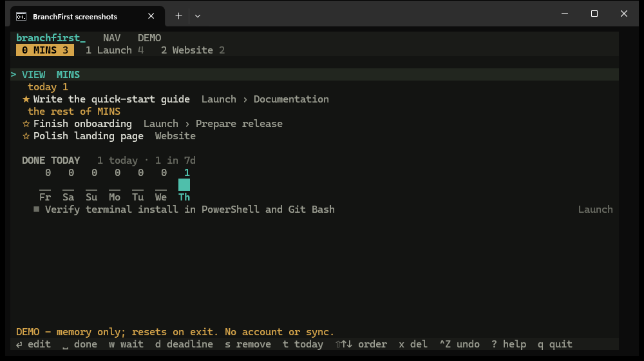Click the t today shortcut hint

click(x=303, y=344)
